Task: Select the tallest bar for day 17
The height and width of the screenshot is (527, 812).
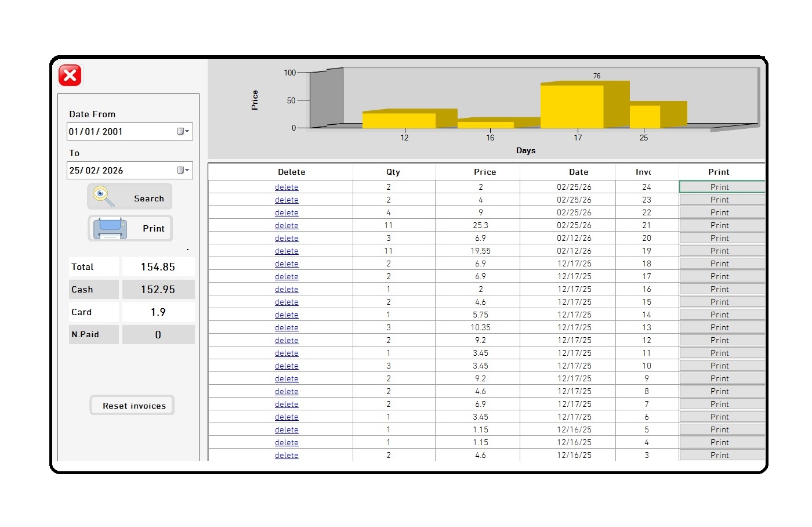Action: coord(572,107)
